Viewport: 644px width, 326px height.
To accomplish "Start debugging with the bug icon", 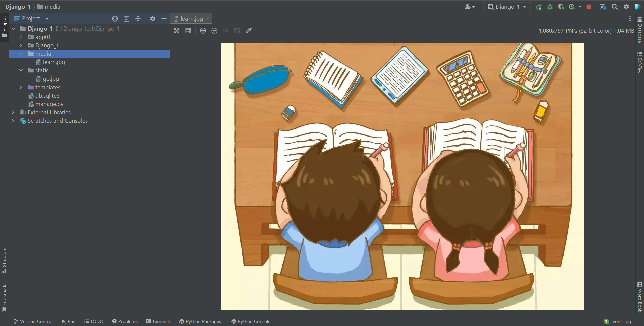I will [x=550, y=7].
